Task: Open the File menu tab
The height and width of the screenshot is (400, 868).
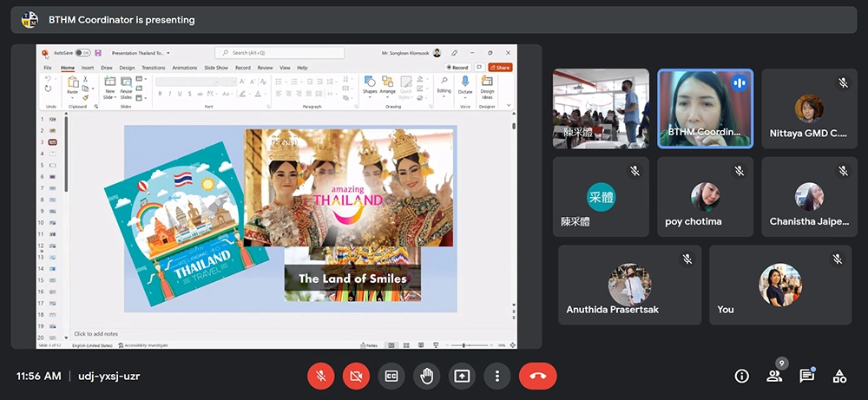Action: coord(48,68)
